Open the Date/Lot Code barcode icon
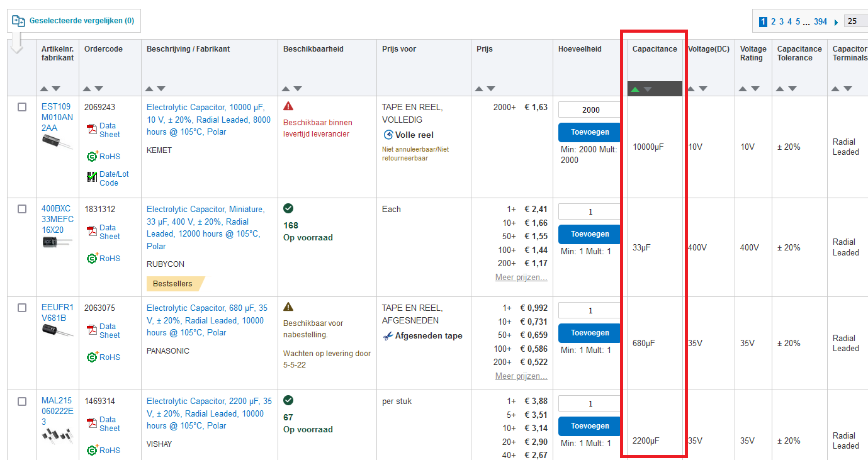 coord(92,178)
